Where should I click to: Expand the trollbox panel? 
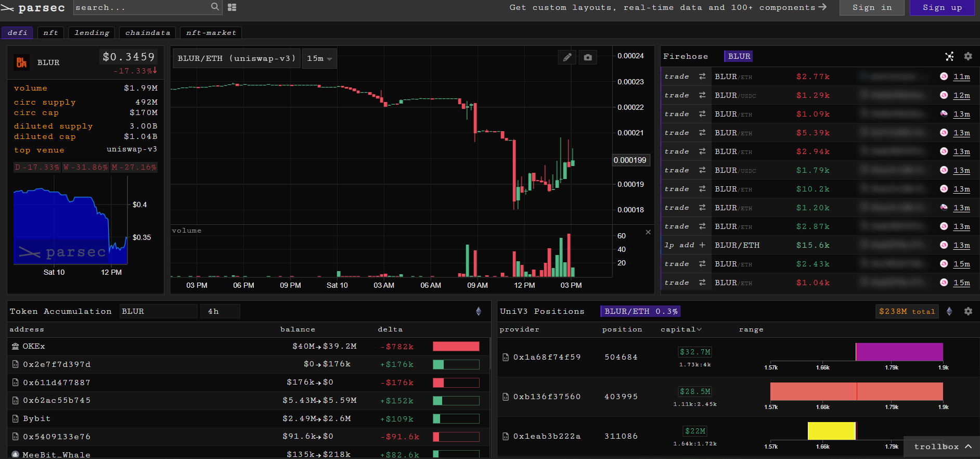[x=942, y=447]
